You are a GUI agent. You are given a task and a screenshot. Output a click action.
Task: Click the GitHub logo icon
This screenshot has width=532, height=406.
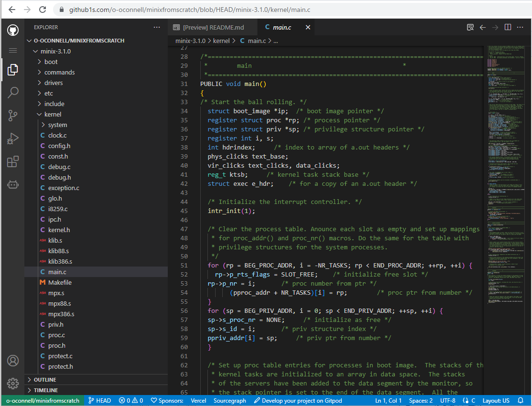tap(13, 30)
